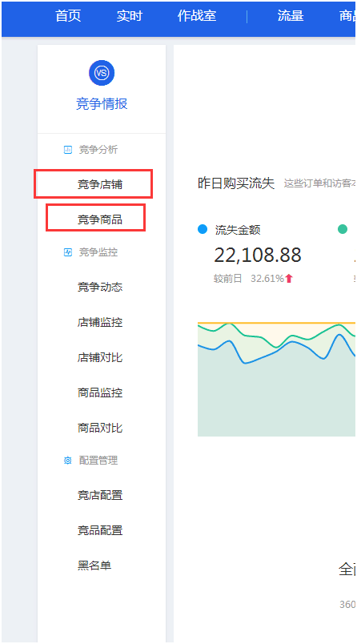This screenshot has width=357, height=644.
Task: Open the 黑名单 sidebar item
Action: click(x=94, y=566)
